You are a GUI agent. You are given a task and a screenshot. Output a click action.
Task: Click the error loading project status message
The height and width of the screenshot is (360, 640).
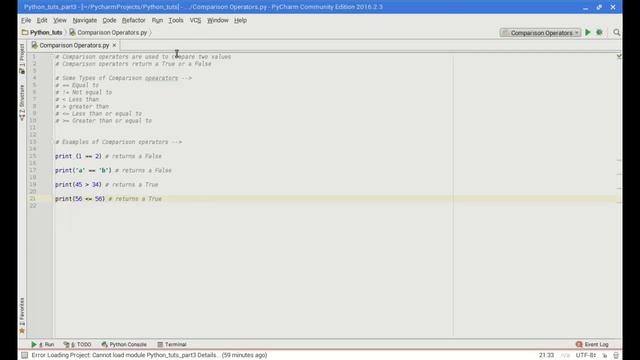pyautogui.click(x=149, y=356)
